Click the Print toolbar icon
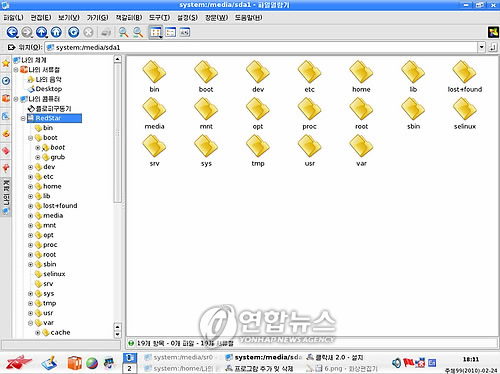500x374 pixels. tap(106, 33)
